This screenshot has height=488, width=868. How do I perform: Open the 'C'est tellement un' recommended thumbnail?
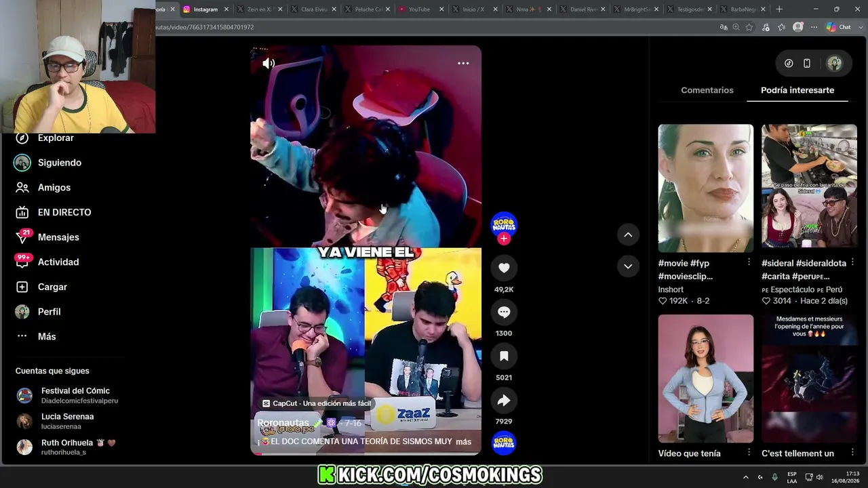pyautogui.click(x=809, y=378)
